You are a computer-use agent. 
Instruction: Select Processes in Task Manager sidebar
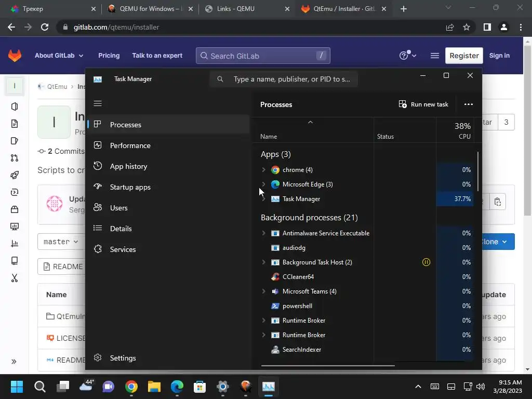(169, 125)
